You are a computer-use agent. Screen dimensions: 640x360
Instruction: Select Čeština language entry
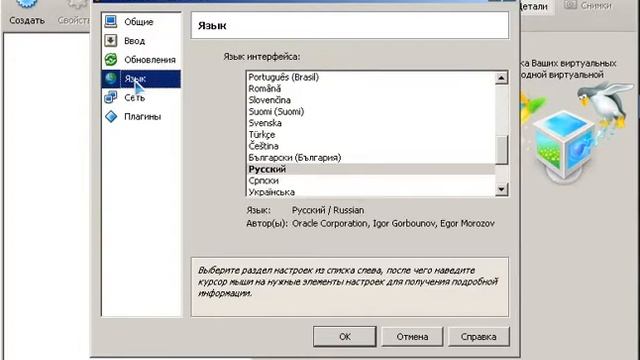point(371,146)
